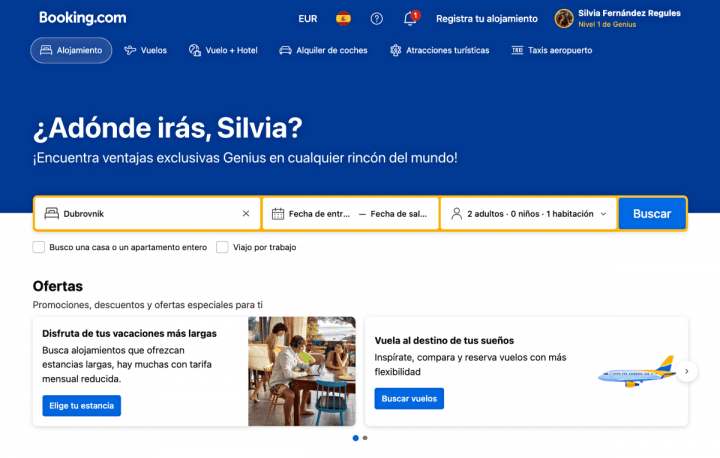Switch to the Vuelos tab
This screenshot has height=458, width=720.
[x=146, y=51]
